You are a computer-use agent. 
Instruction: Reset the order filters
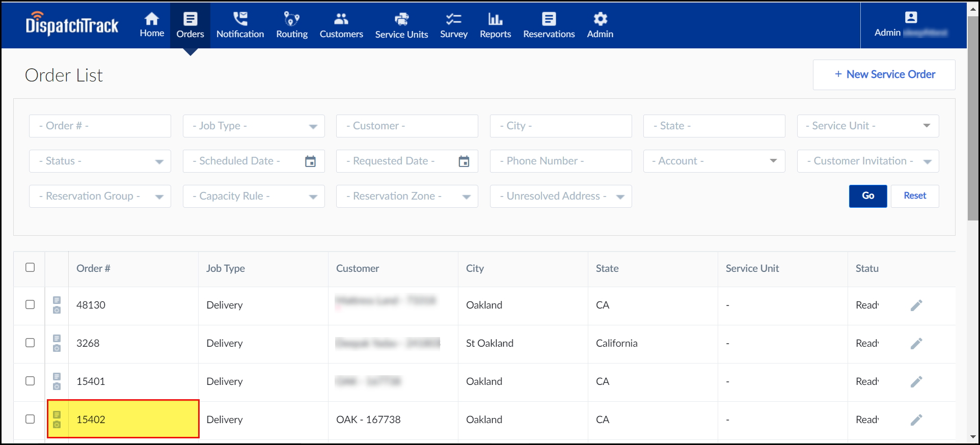click(x=915, y=196)
